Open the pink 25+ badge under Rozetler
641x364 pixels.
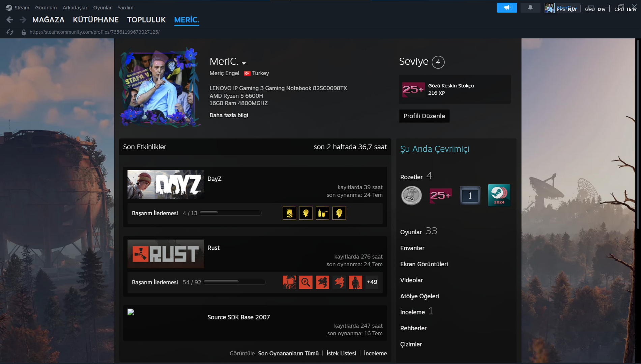click(441, 195)
